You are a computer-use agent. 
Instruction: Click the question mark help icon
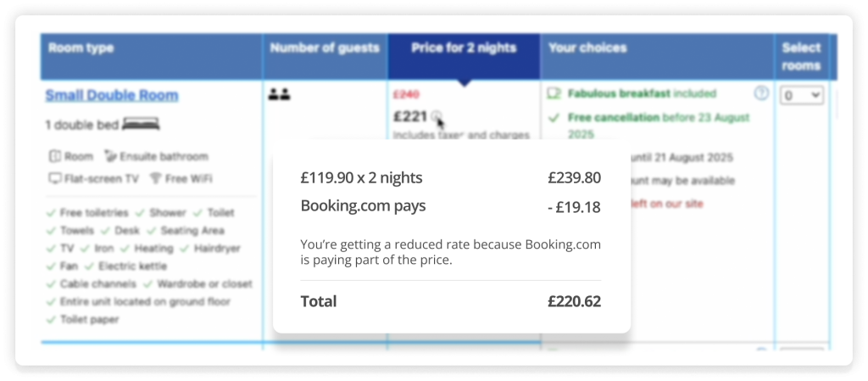click(761, 93)
